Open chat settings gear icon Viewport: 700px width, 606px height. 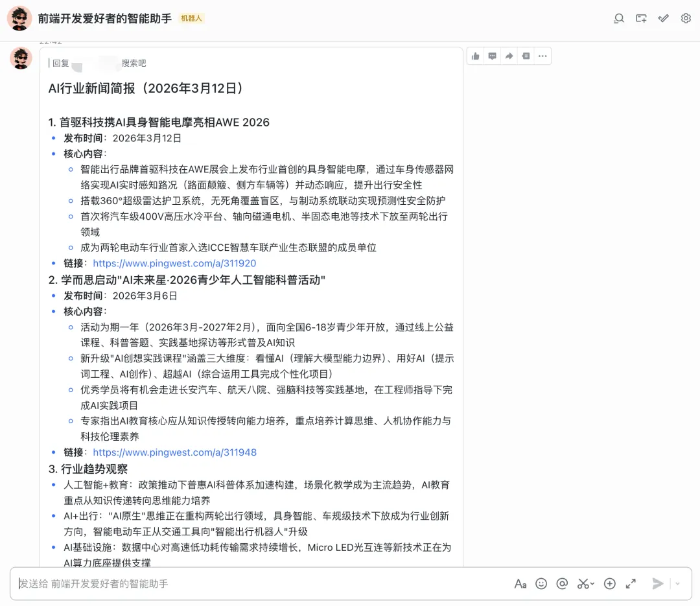(686, 18)
